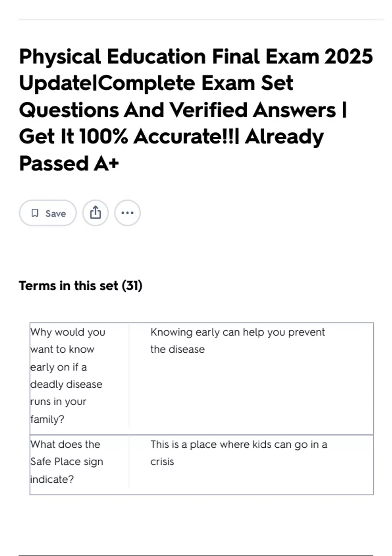The height and width of the screenshot is (556, 392).
Task: Click the 'Safe Place sign' line
Action: pyautogui.click(x=67, y=462)
